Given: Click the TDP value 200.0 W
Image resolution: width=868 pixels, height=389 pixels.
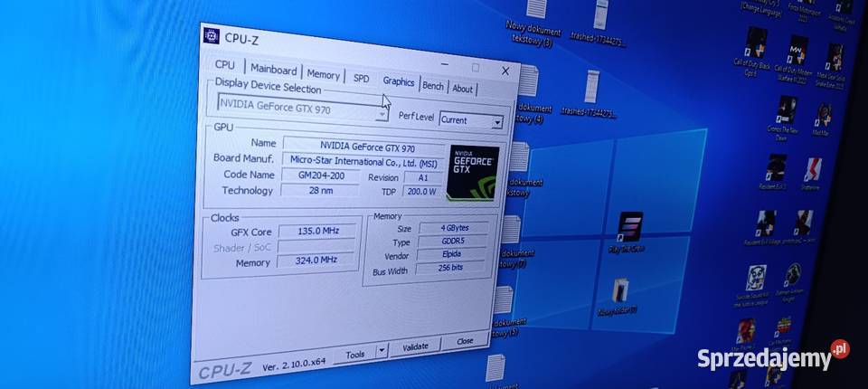Looking at the screenshot, I should 423,193.
